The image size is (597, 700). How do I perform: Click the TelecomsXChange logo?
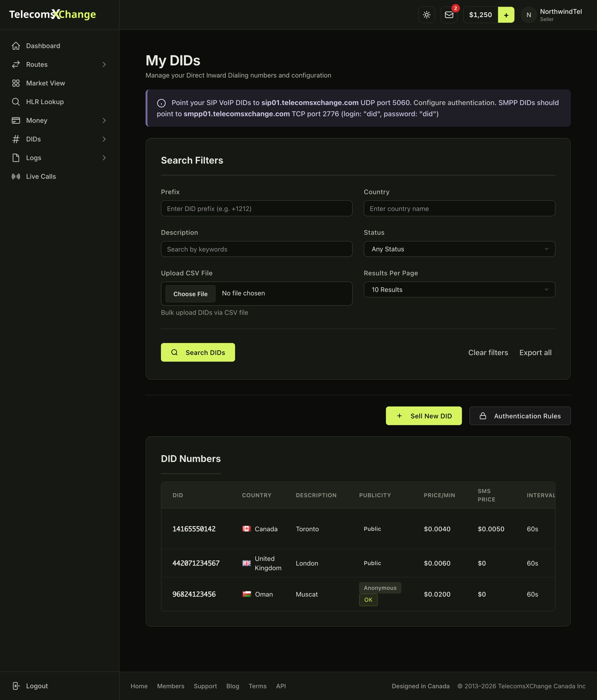pyautogui.click(x=53, y=14)
